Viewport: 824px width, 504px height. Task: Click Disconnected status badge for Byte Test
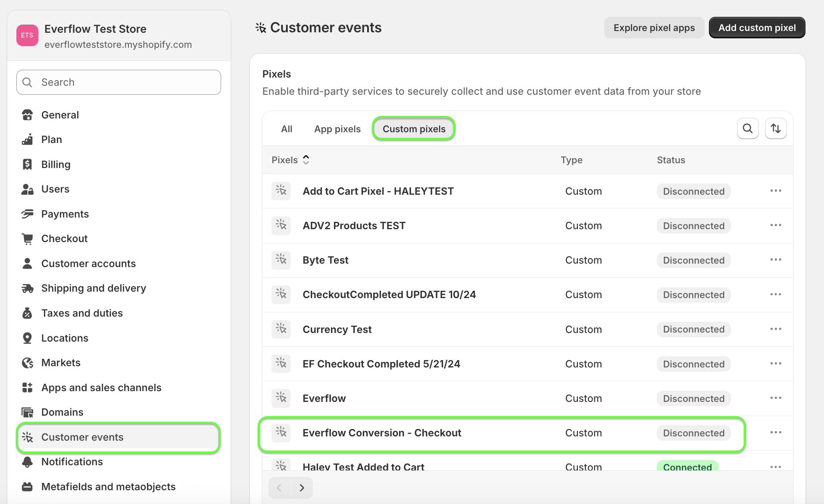coord(693,260)
